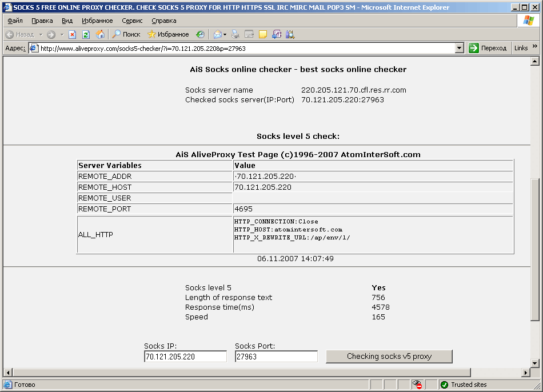Click the vertical scrollbar thumb
543x392 pixels.
coord(534,250)
